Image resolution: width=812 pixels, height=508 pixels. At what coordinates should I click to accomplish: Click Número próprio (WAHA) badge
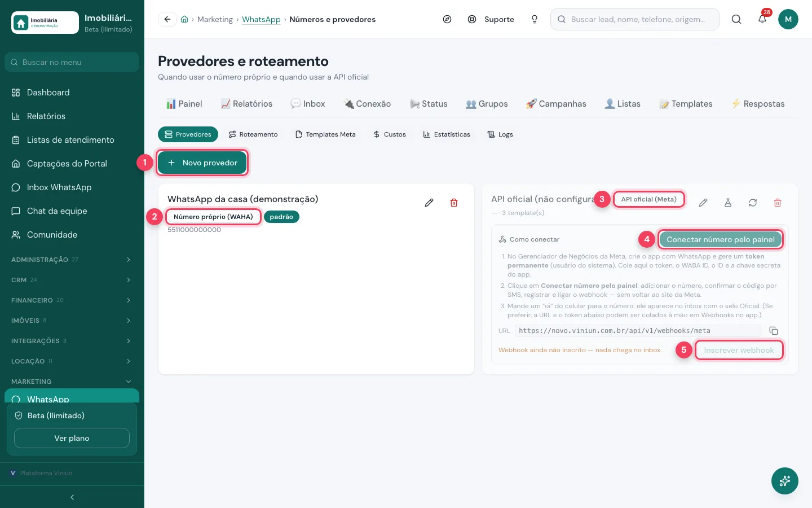coord(213,217)
